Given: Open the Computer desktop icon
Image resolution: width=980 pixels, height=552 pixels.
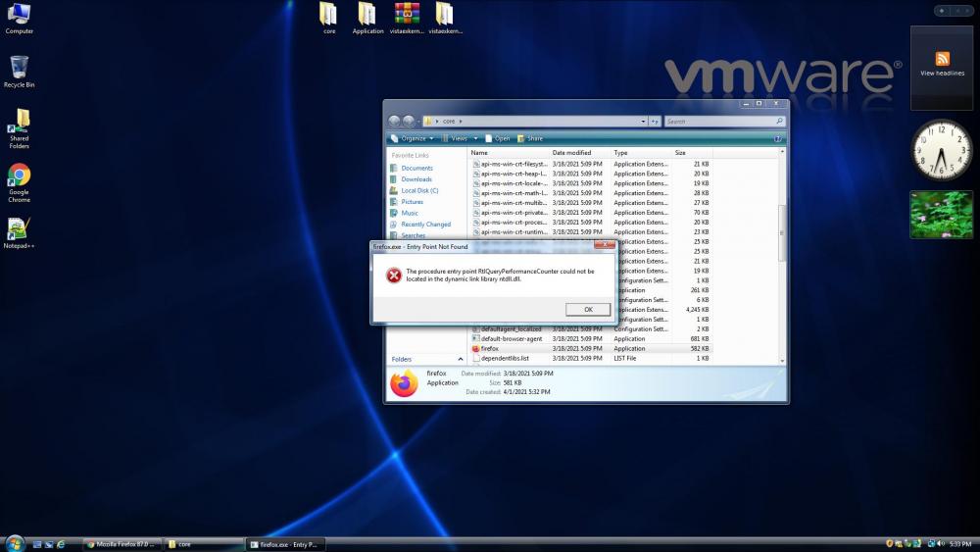Looking at the screenshot, I should coord(19,14).
